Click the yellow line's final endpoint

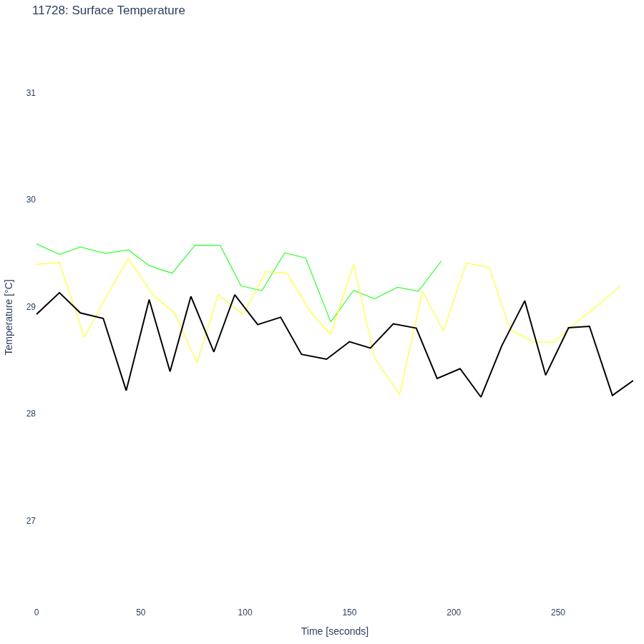pyautogui.click(x=620, y=286)
